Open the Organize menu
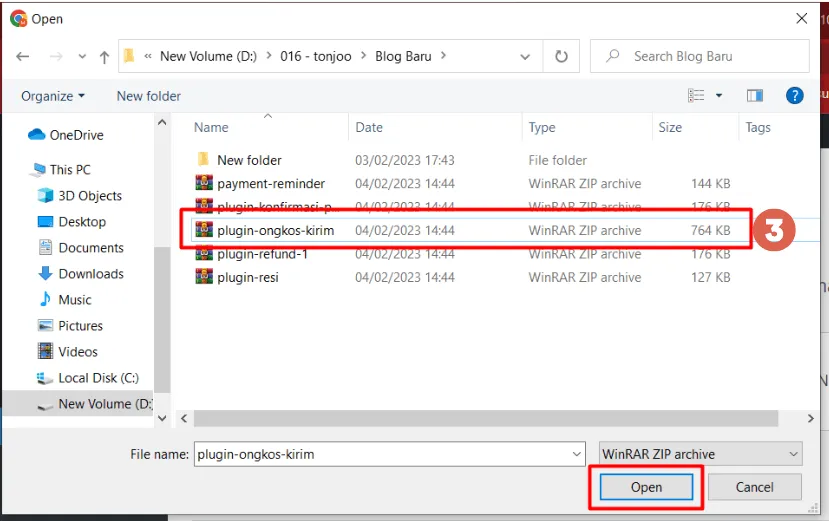The height and width of the screenshot is (521, 829). [52, 96]
